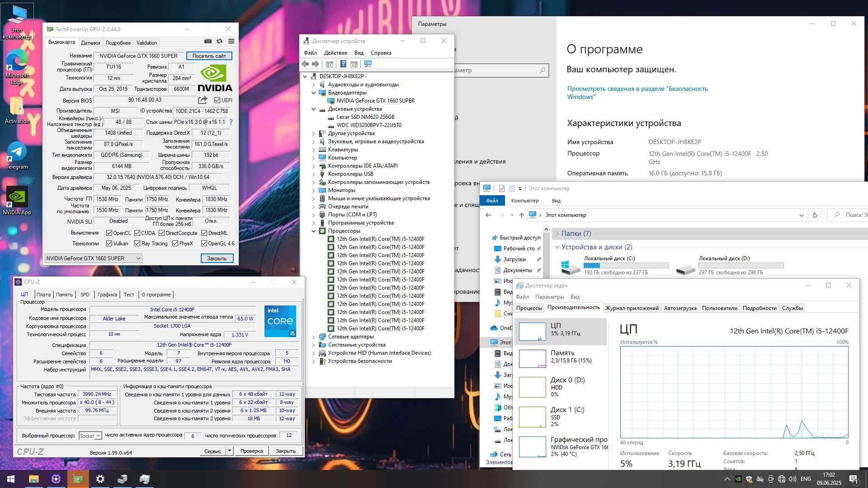Click Device Manager back arrow
The image size is (868, 488).
tap(305, 64)
